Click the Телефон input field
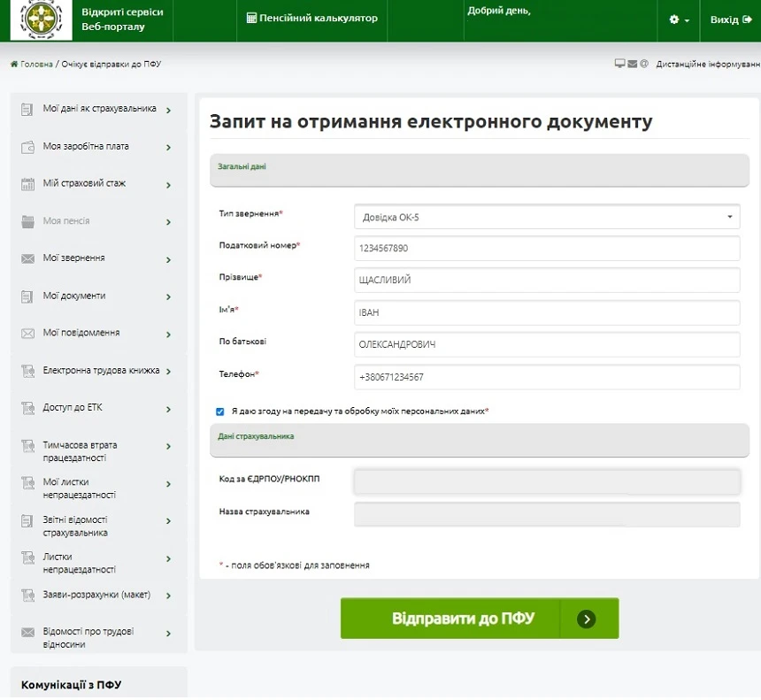 click(546, 377)
